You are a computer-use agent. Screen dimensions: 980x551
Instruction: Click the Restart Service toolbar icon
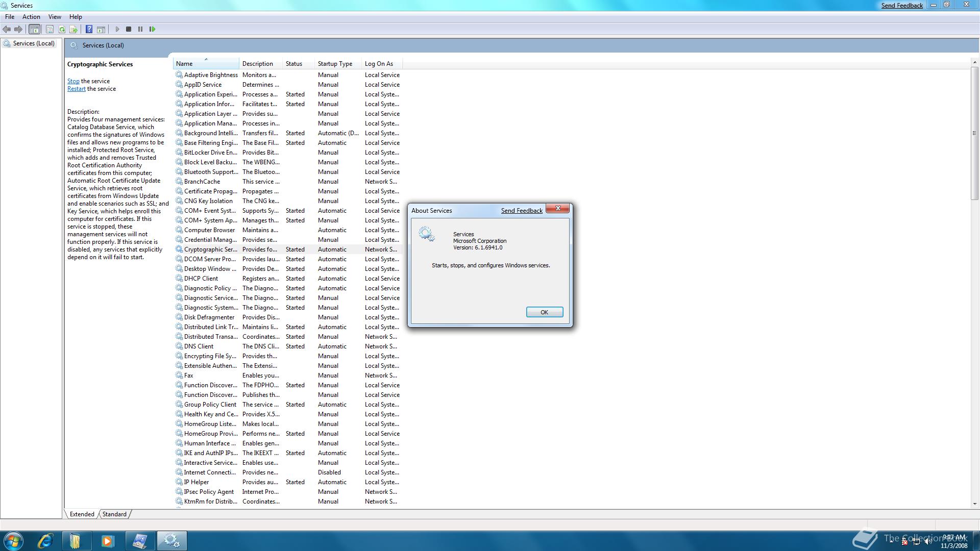[152, 29]
